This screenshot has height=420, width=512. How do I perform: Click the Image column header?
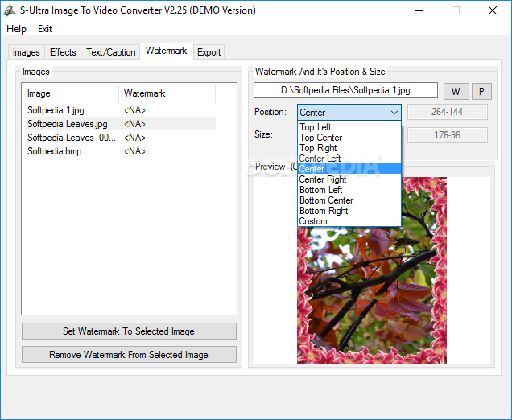pyautogui.click(x=70, y=93)
